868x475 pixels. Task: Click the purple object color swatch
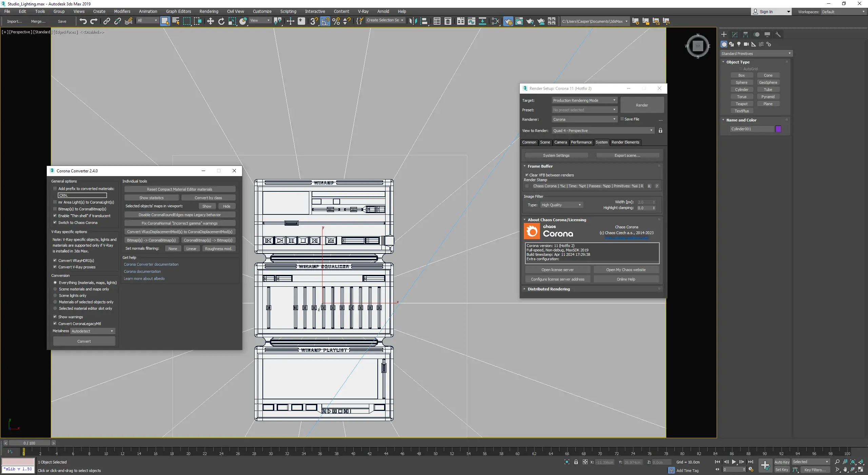click(778, 129)
